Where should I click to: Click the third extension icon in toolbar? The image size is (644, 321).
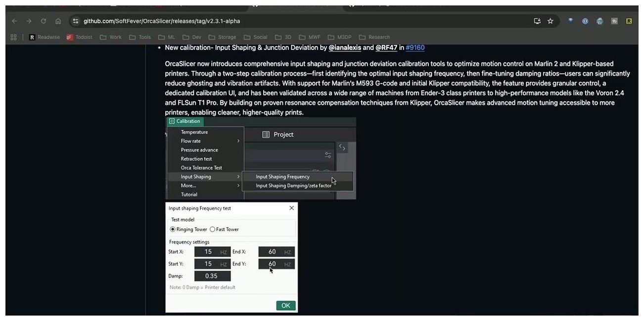pos(600,21)
